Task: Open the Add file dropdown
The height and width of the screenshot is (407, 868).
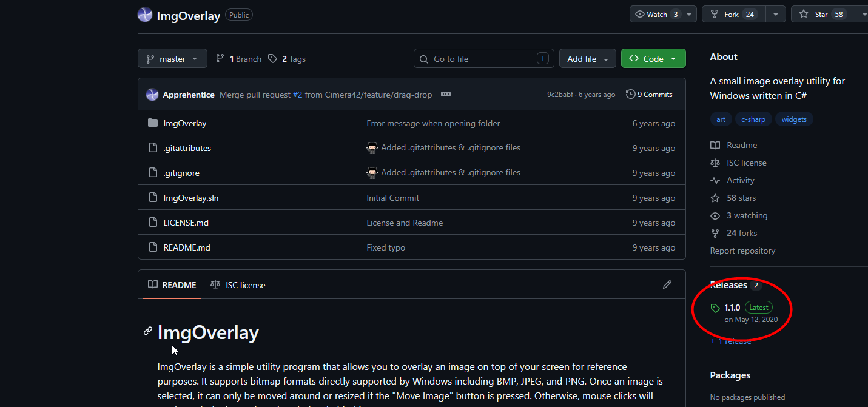Action: click(x=588, y=59)
